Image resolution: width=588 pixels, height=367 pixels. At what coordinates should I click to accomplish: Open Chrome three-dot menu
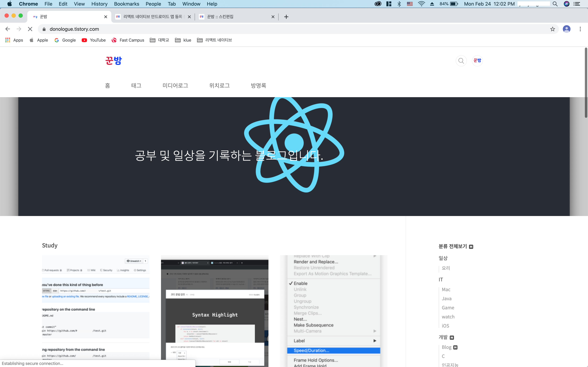coord(580,29)
